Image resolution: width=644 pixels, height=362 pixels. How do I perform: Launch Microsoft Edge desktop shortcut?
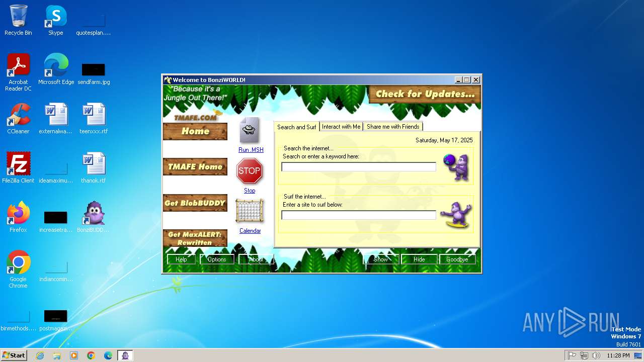tap(56, 69)
